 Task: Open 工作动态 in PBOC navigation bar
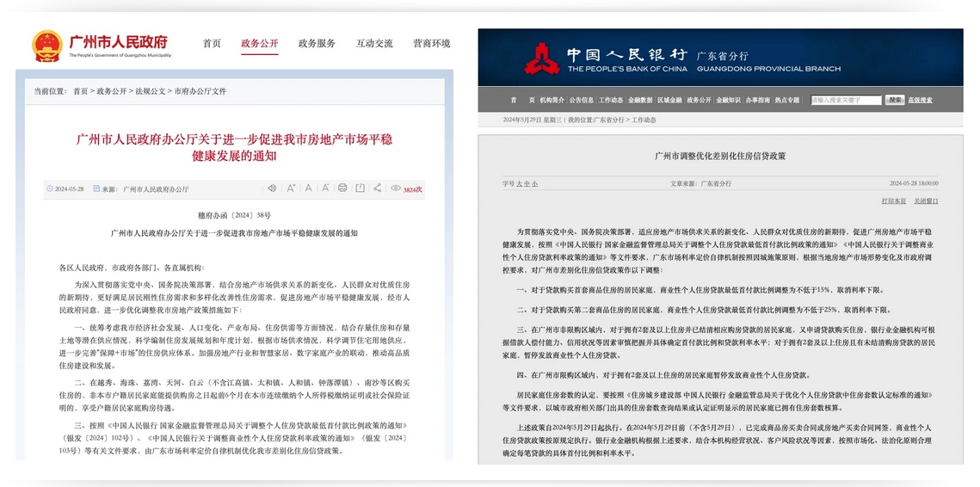(x=611, y=100)
